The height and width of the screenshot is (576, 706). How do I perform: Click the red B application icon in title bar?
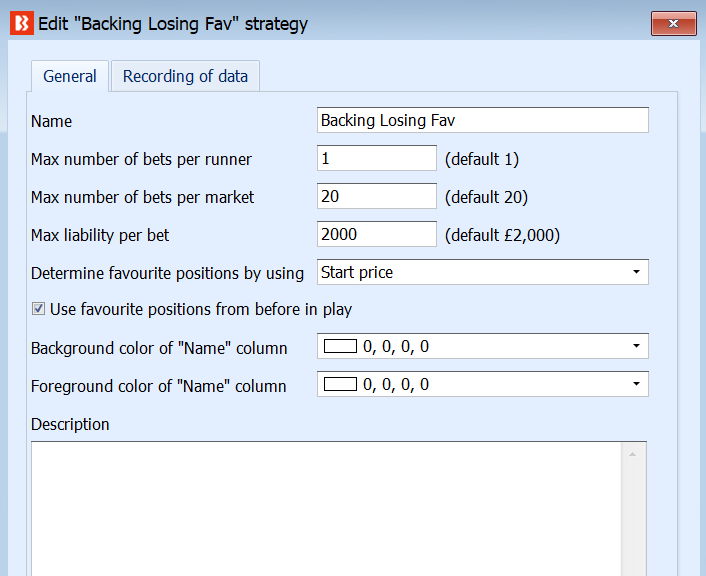tap(22, 23)
